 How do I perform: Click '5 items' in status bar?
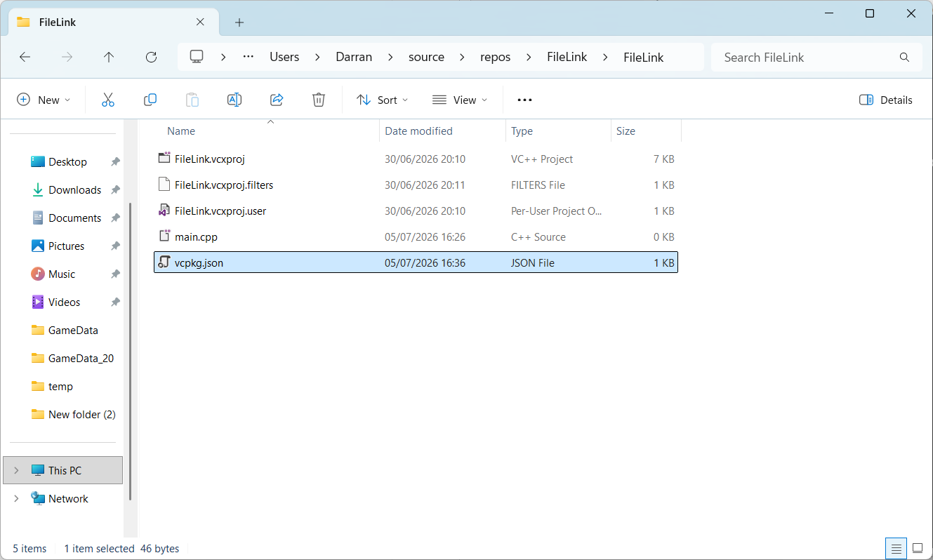[29, 549]
